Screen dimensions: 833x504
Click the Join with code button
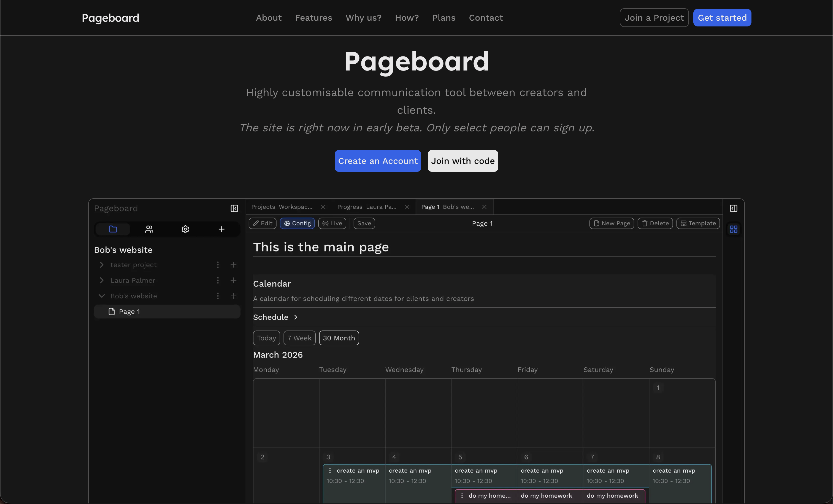[463, 161]
